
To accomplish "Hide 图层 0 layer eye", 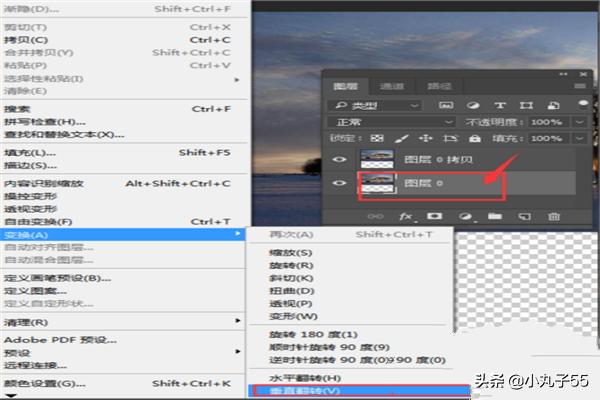I will tap(339, 183).
